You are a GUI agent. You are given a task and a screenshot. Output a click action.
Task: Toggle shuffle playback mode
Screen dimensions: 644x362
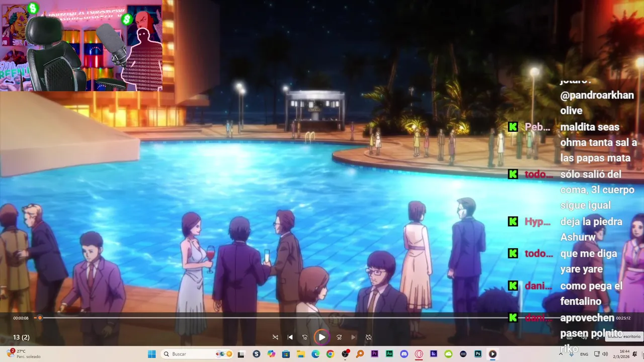275,337
